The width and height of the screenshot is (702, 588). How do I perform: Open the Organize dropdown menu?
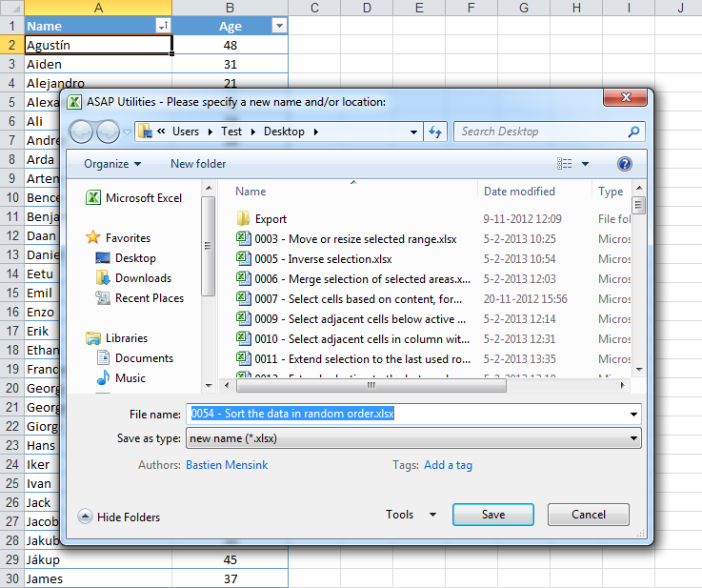click(x=112, y=164)
